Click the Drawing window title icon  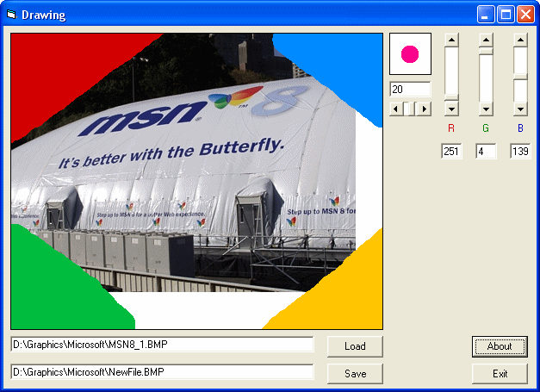point(12,15)
